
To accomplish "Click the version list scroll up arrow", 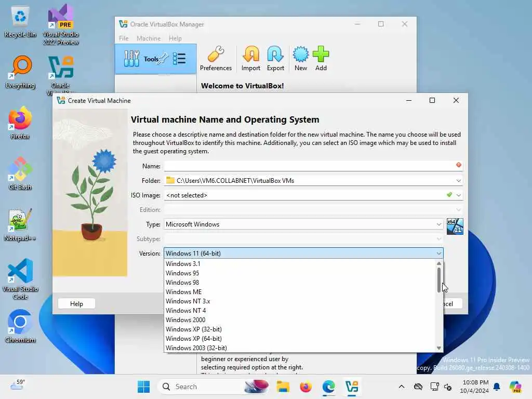I will click(x=438, y=263).
